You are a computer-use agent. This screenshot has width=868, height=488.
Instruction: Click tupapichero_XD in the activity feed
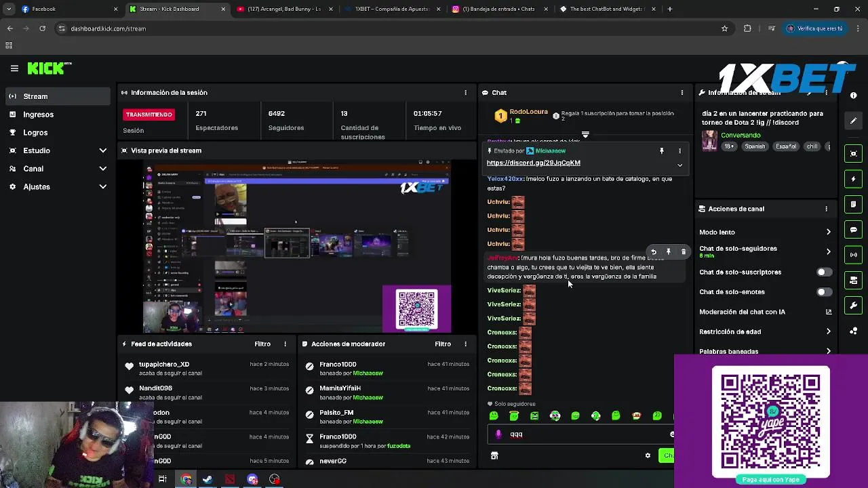[x=164, y=365]
